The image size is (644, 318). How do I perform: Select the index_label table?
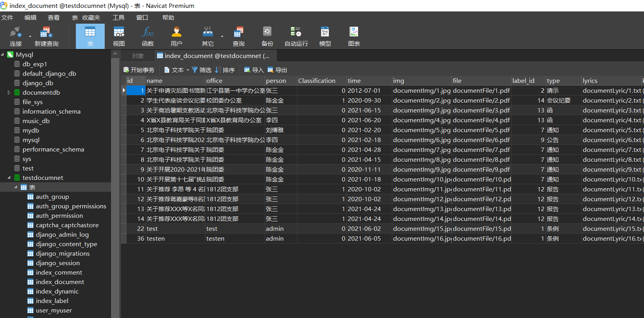[52, 301]
